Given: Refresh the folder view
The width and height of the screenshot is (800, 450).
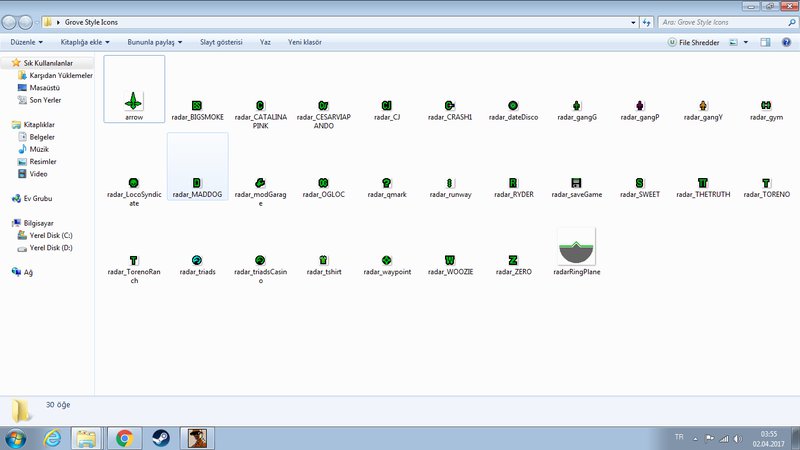Looking at the screenshot, I should (646, 22).
